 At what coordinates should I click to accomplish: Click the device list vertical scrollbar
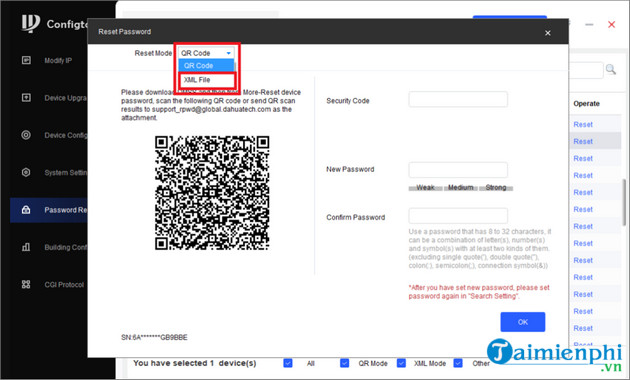click(624, 202)
